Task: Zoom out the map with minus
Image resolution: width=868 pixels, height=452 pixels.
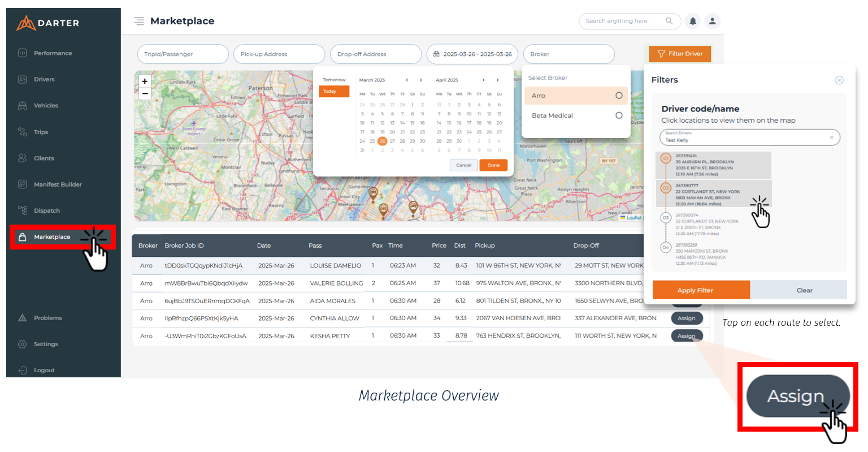Action: pyautogui.click(x=145, y=93)
